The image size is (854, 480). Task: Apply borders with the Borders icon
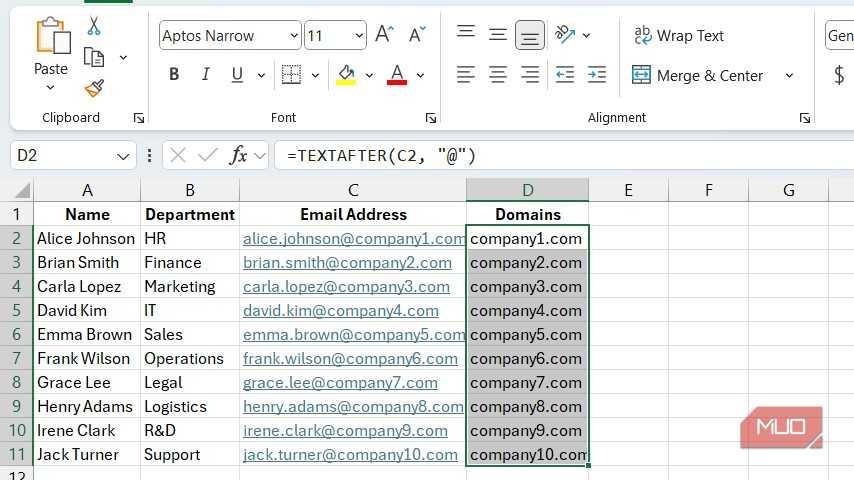(291, 75)
